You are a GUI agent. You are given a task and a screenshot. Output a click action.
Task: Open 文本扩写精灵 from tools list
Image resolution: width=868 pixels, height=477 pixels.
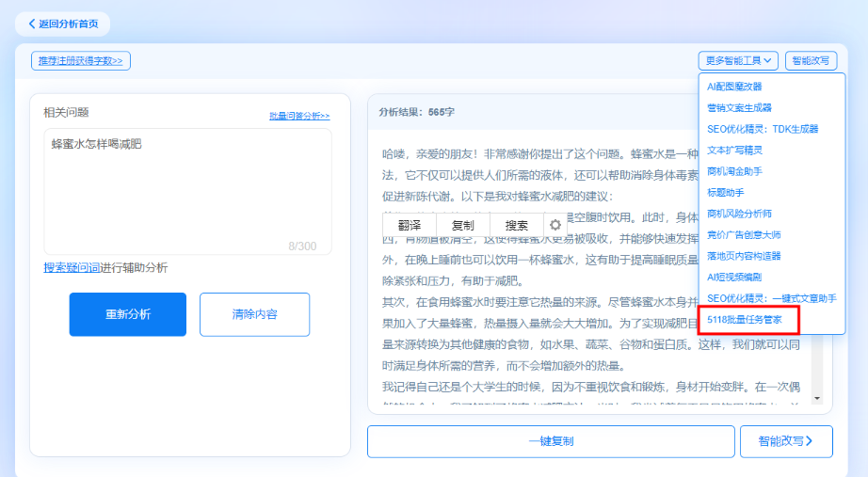coord(734,150)
